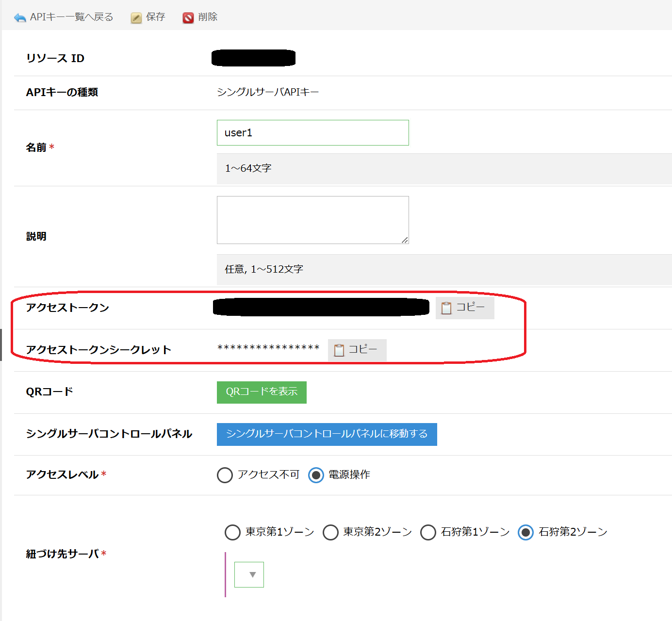This screenshot has width=672, height=621.
Task: Select アクセス不可 access level
Action: pos(225,475)
